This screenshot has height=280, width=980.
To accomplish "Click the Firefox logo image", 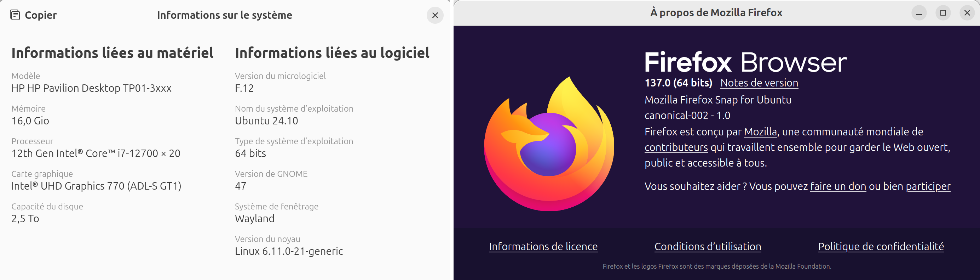I will pos(549,144).
